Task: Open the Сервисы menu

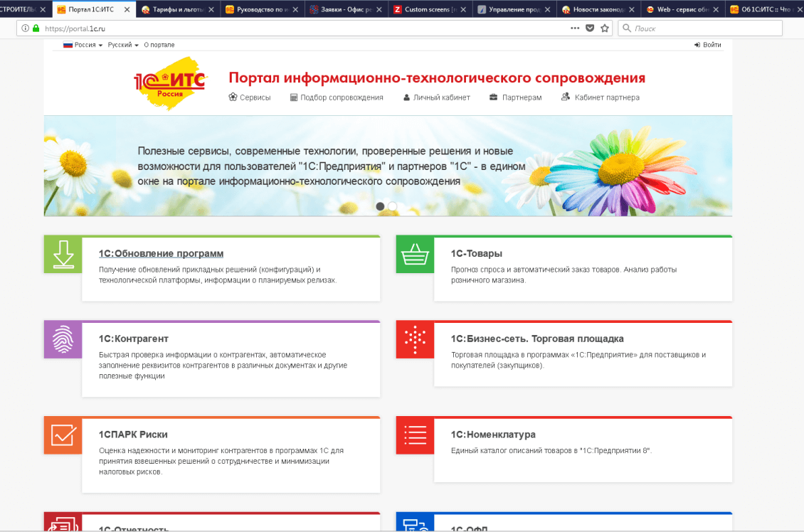Action: click(x=249, y=97)
